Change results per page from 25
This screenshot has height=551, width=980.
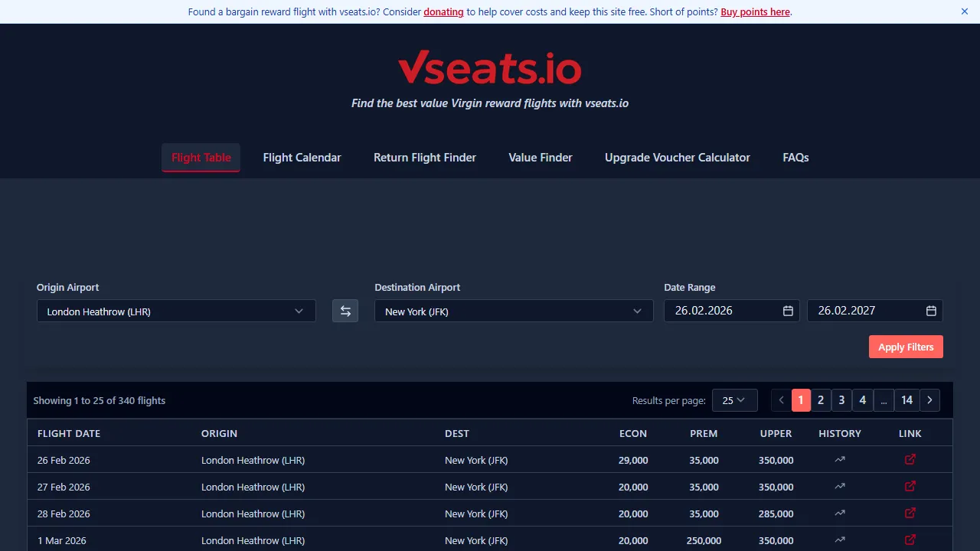pos(734,399)
